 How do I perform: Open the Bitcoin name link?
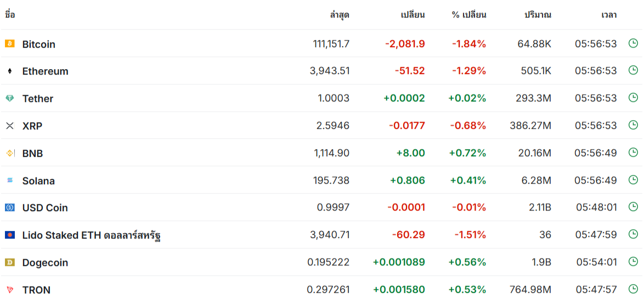coord(38,44)
